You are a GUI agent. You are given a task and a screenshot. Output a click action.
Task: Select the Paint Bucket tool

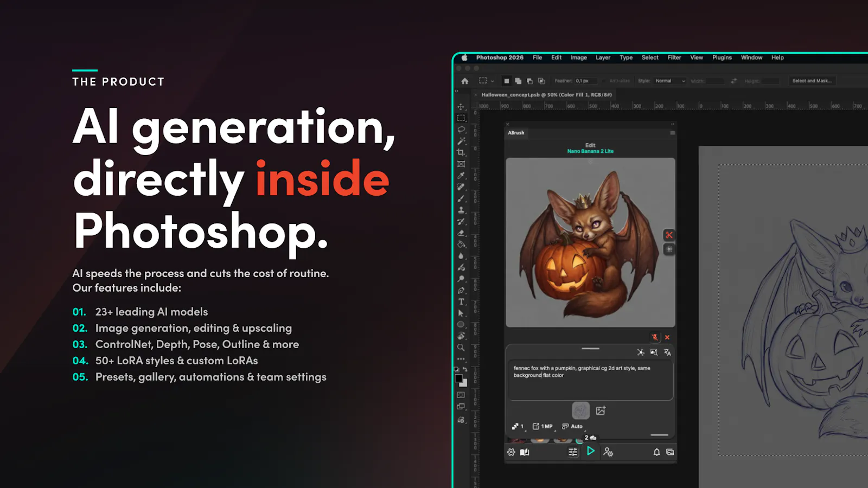coord(461,244)
